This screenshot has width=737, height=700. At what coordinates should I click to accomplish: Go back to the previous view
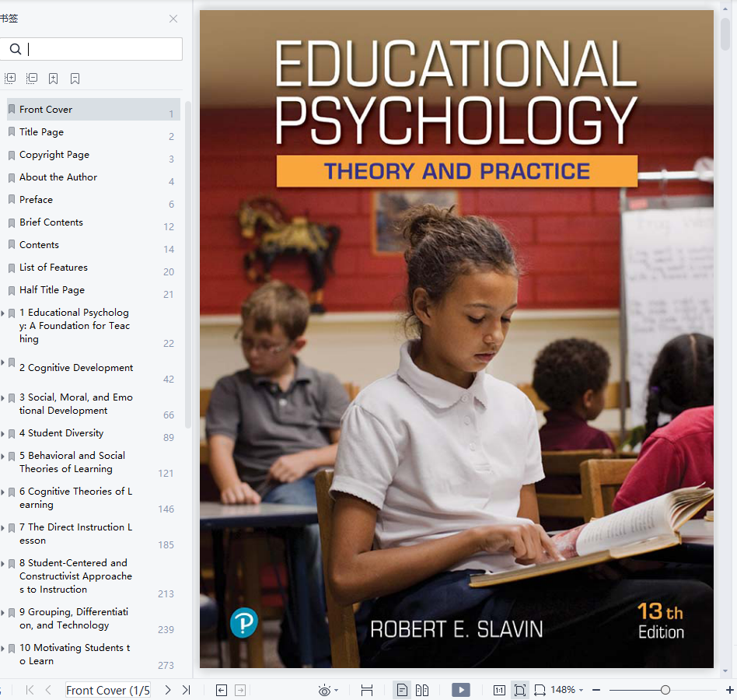tap(222, 690)
